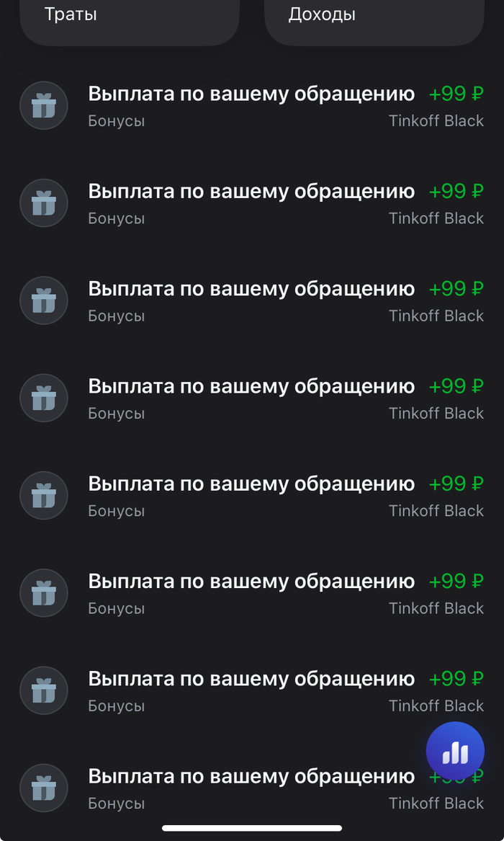Image resolution: width=504 pixels, height=841 pixels.
Task: Click "Tinkoff Black" label on the first payout
Action: pos(436,121)
